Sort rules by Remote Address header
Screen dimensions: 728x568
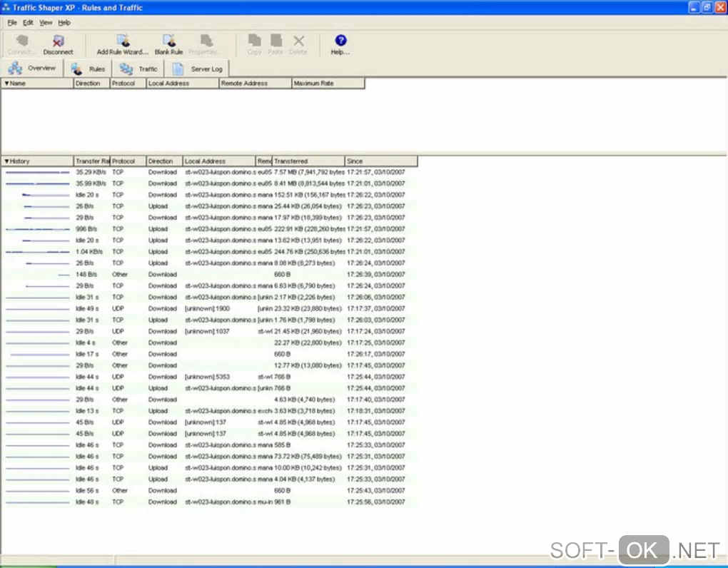[x=255, y=83]
